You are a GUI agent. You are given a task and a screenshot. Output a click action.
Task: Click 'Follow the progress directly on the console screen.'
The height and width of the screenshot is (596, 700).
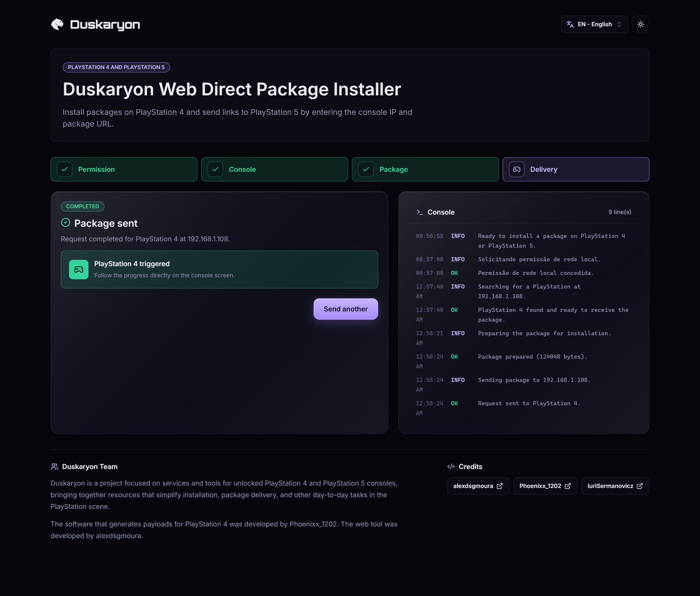tap(164, 276)
